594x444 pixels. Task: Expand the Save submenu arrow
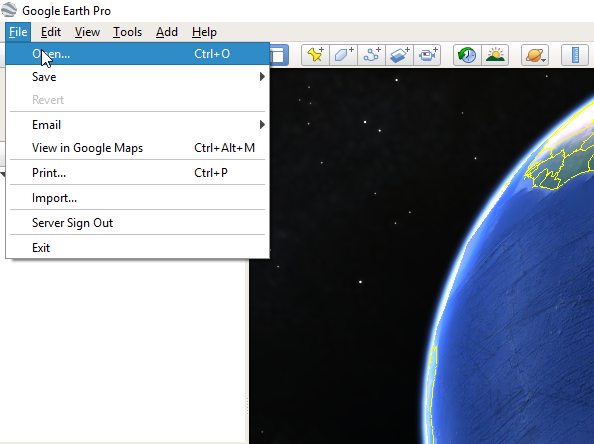(262, 77)
